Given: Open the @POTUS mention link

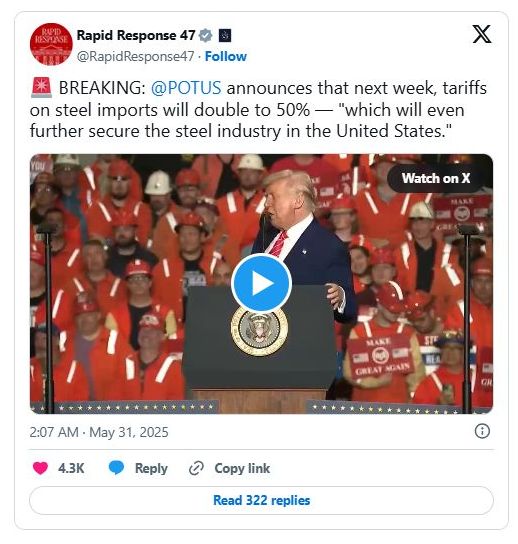Looking at the screenshot, I should [186, 88].
